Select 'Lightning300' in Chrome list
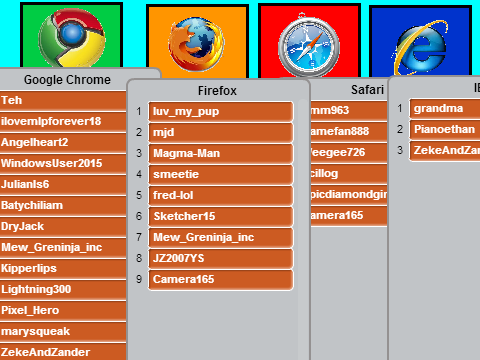This screenshot has height=360, width=480. [x=63, y=290]
